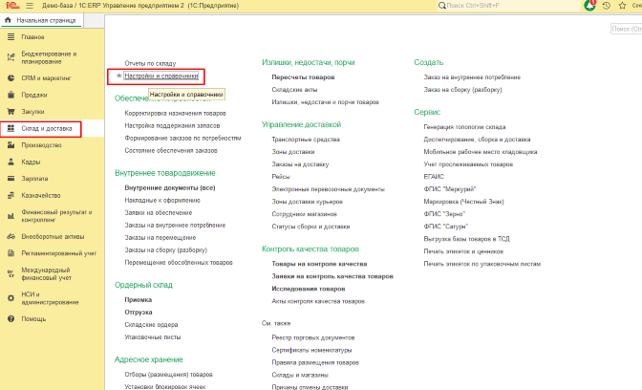
Task: Click the Международный финансовый учет icon
Action: [11, 274]
